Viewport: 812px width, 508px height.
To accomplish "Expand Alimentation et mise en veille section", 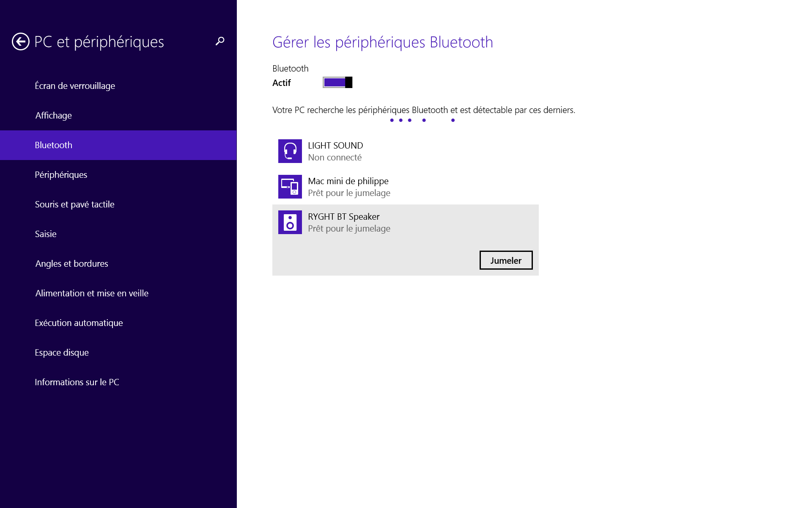I will (x=91, y=293).
